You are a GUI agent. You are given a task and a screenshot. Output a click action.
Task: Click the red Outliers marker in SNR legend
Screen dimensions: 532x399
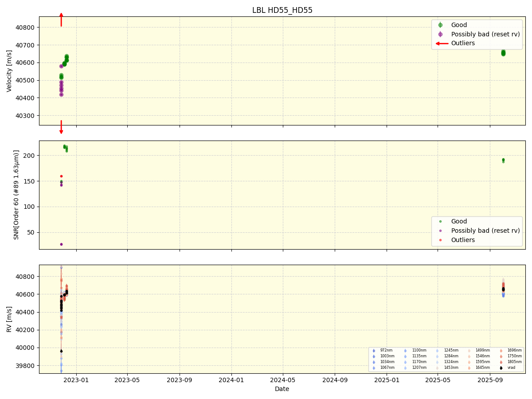click(x=440, y=240)
